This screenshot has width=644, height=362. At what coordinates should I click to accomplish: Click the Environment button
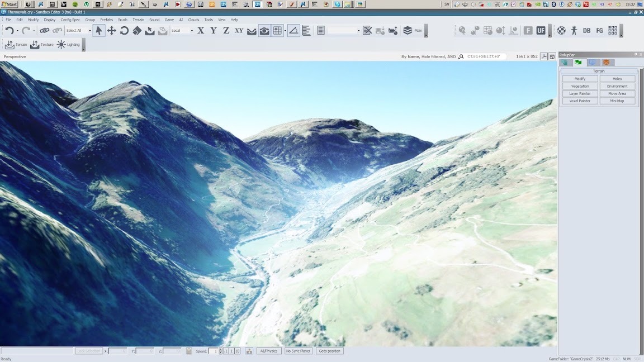click(617, 86)
